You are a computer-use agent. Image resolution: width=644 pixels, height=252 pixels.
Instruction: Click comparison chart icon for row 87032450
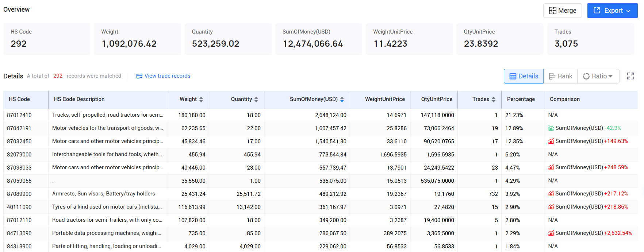coord(551,141)
